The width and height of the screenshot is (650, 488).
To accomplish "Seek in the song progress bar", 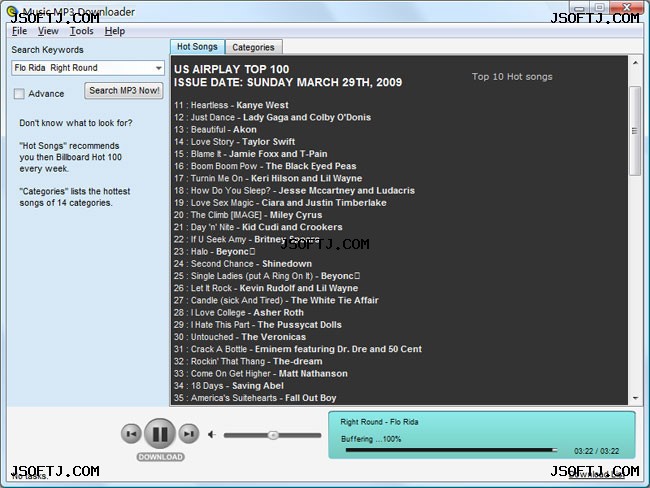I will click(451, 450).
